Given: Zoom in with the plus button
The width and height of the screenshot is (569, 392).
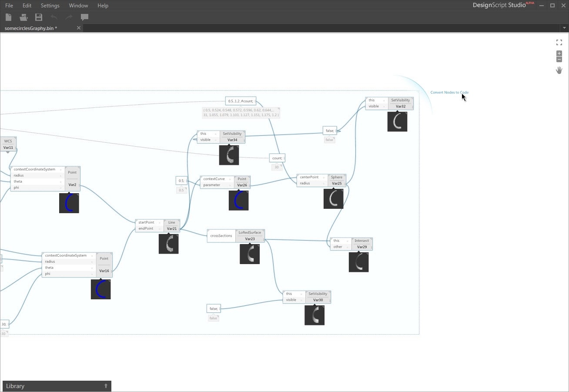Looking at the screenshot, I should click(559, 54).
